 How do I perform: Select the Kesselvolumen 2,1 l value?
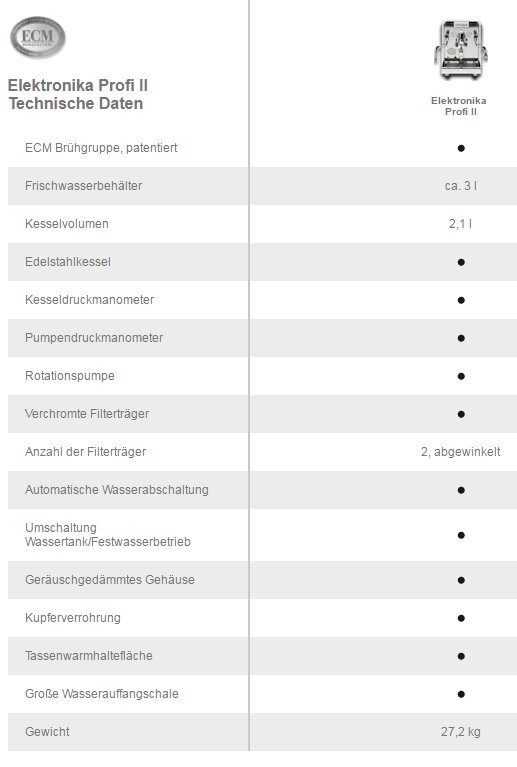pos(461,224)
